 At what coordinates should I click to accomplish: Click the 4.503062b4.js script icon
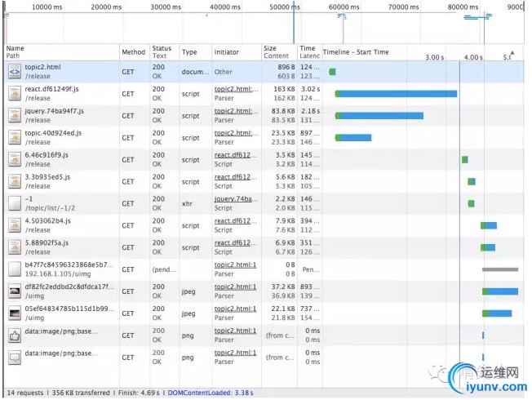[x=15, y=225]
